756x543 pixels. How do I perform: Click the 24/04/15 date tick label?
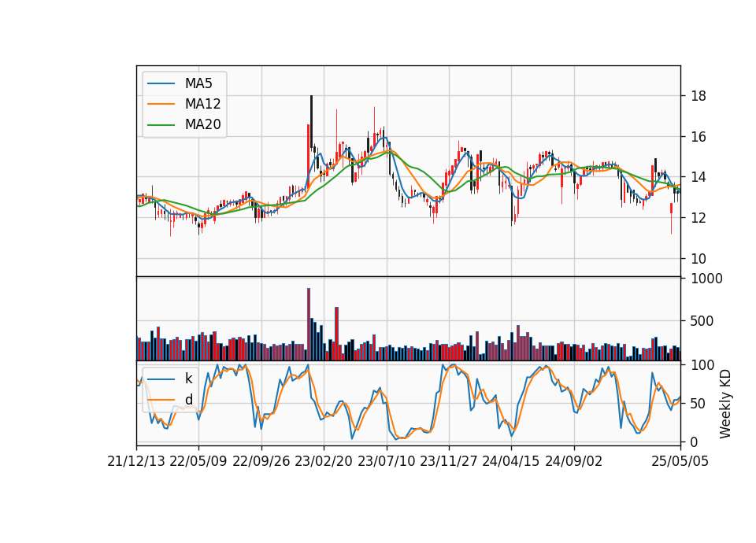coord(511,461)
